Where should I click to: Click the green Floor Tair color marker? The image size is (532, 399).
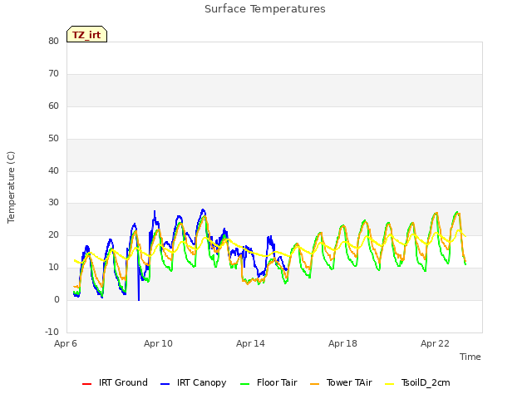(244, 384)
